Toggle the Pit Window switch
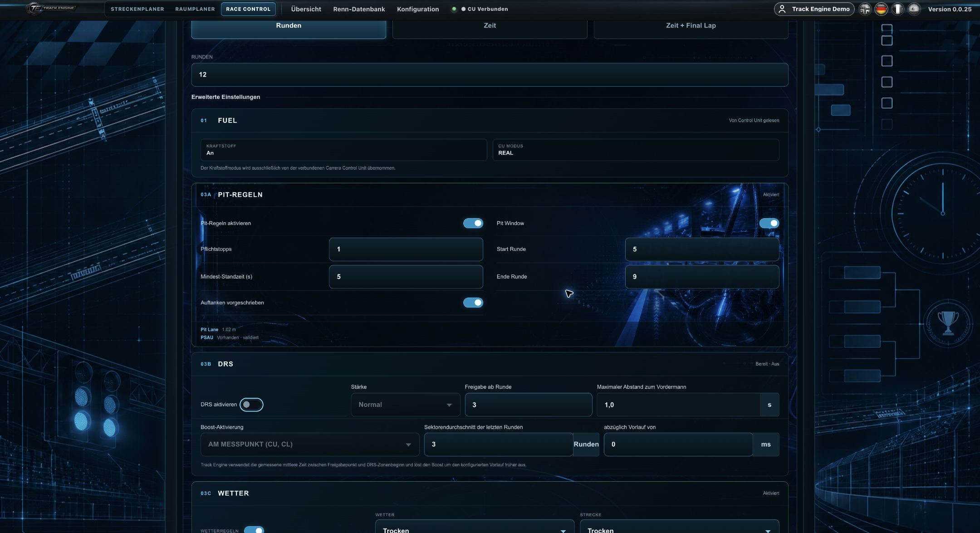 769,223
